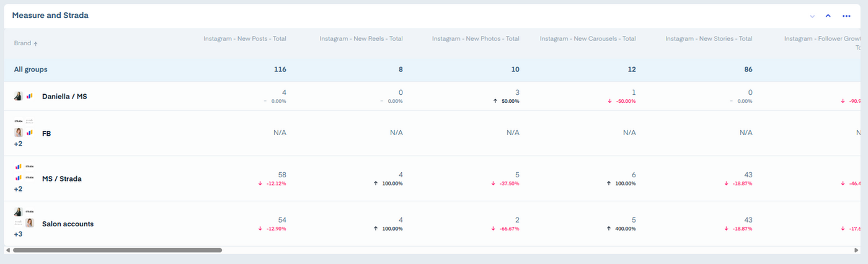The height and width of the screenshot is (264, 868).
Task: Click Salon accounts New Carousels value 5
Action: coord(634,220)
